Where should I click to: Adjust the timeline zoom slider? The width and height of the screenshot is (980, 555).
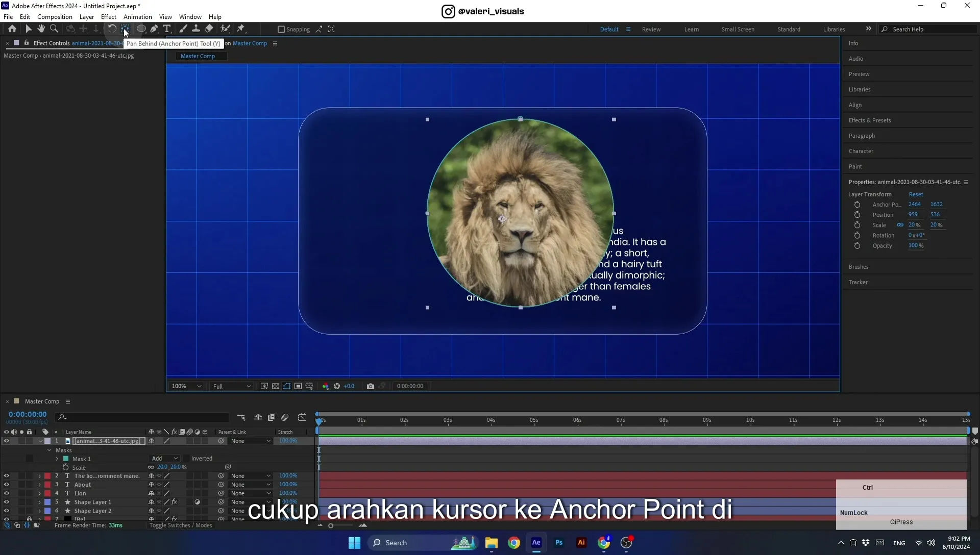click(x=331, y=526)
